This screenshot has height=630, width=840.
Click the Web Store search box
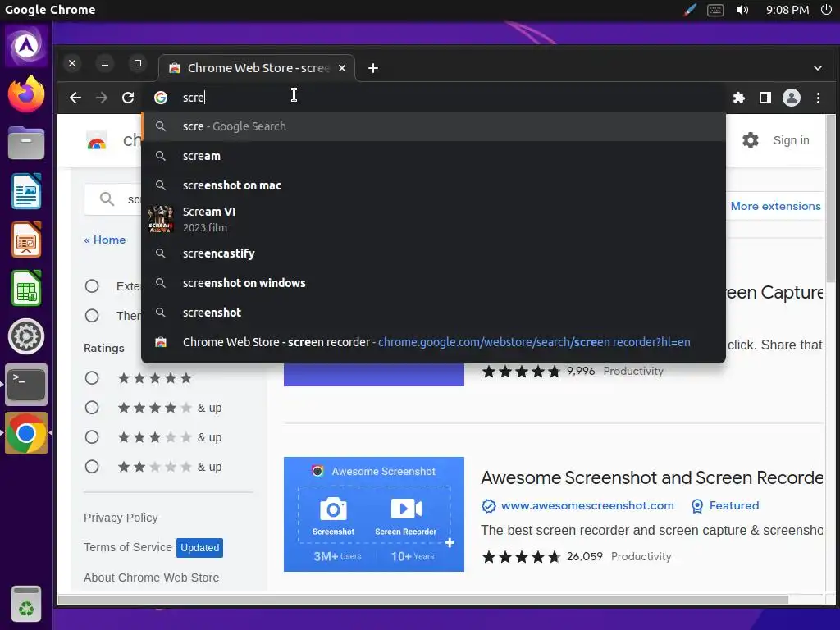coord(113,199)
